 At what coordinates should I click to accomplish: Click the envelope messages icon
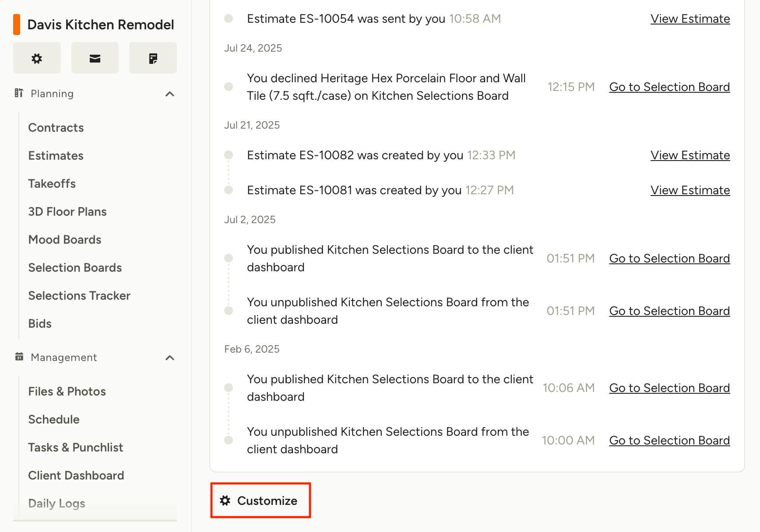click(x=95, y=58)
